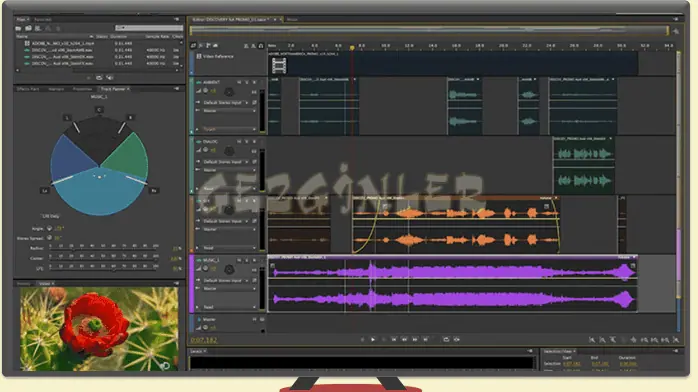The height and width of the screenshot is (392, 698).
Task: Open the AMBIENT Default Stereo Input dropdown
Action: tap(226, 103)
